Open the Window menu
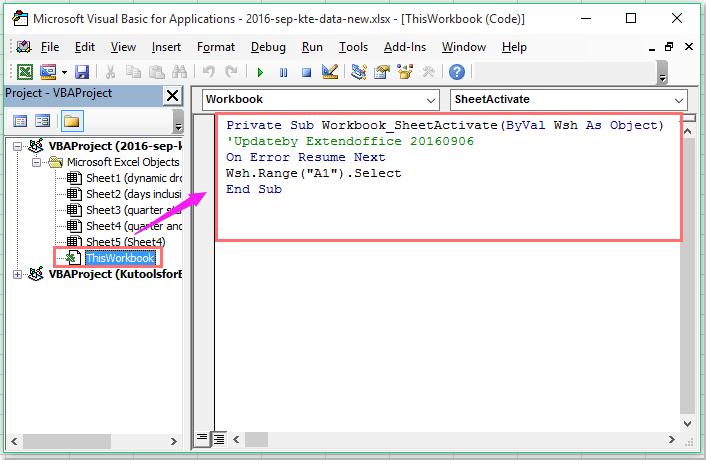The height and width of the screenshot is (460, 706). click(464, 47)
